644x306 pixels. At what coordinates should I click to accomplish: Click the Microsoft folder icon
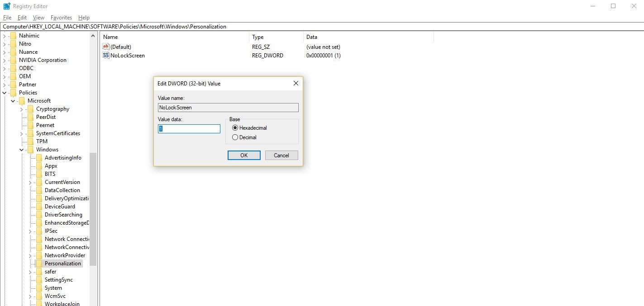click(22, 101)
